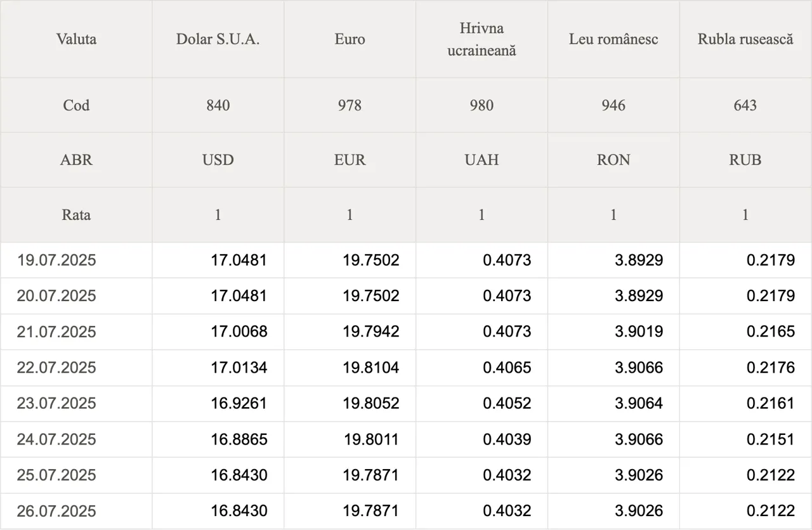Click the Hrivna ucraineană header cell
Viewport: 812px width, 530px height.
coord(481,39)
